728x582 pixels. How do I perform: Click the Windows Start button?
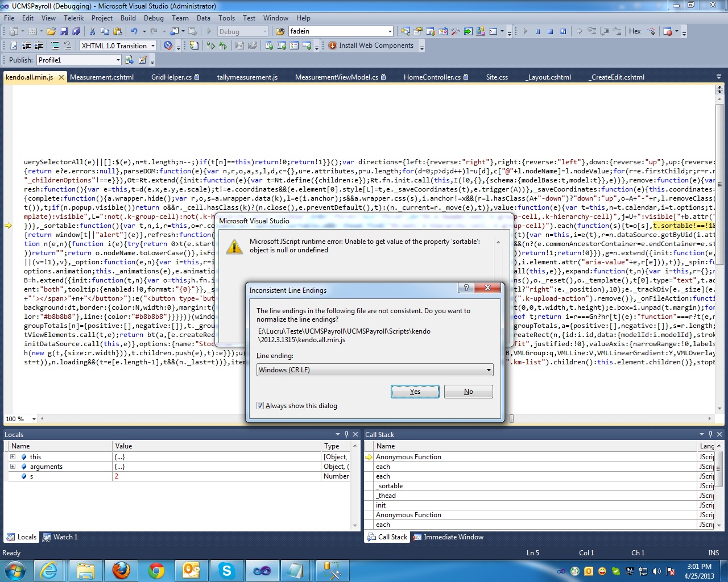[x=14, y=570]
